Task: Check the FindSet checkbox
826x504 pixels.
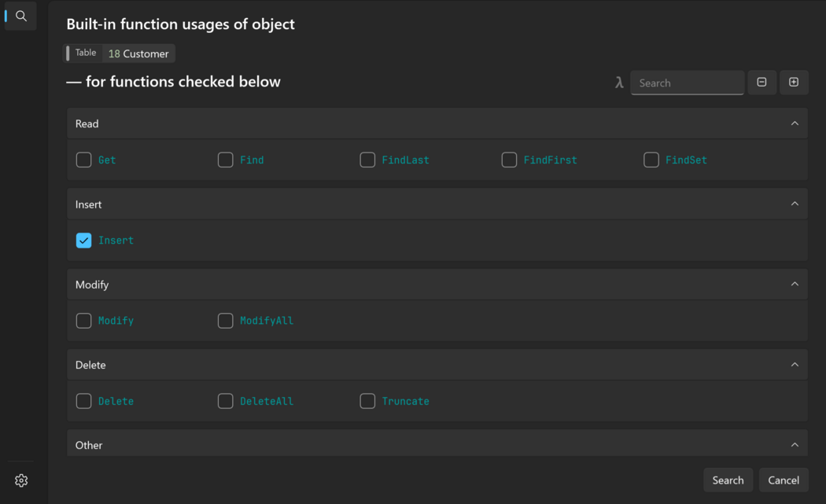Action: (651, 160)
